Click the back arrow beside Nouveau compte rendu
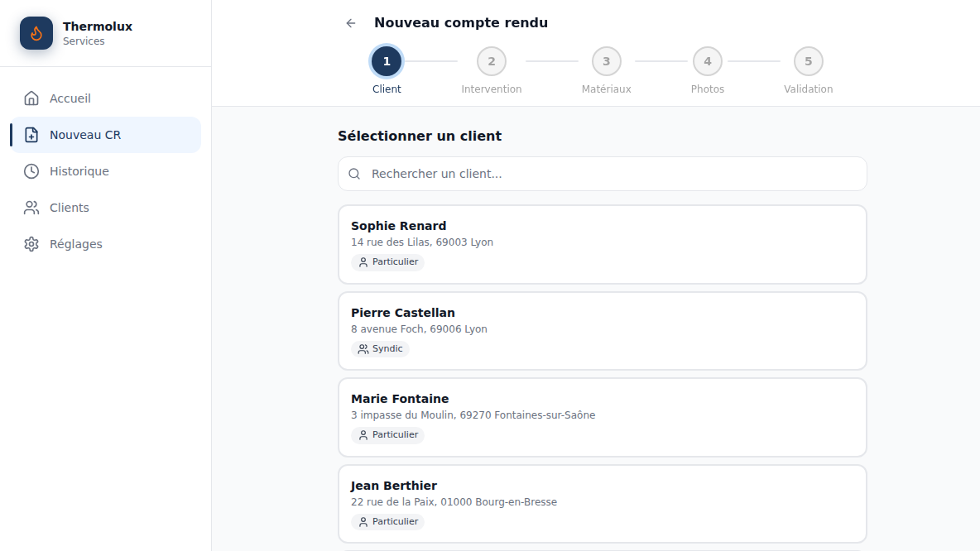This screenshot has height=551, width=980. 351,23
